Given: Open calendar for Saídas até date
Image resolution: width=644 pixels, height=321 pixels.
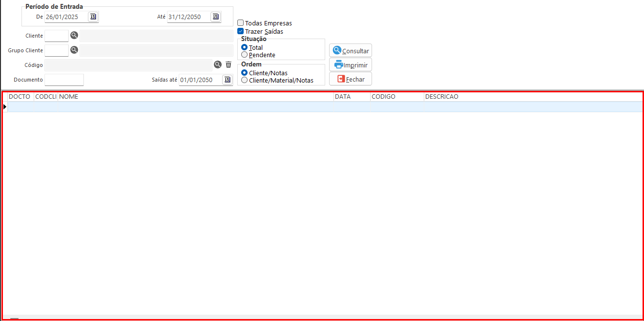Looking at the screenshot, I should pos(227,80).
